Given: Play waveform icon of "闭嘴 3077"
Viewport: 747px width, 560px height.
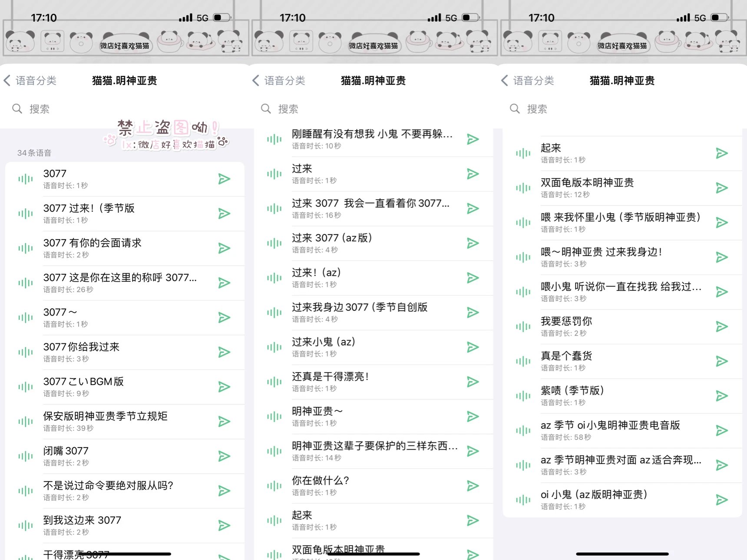Looking at the screenshot, I should point(26,456).
